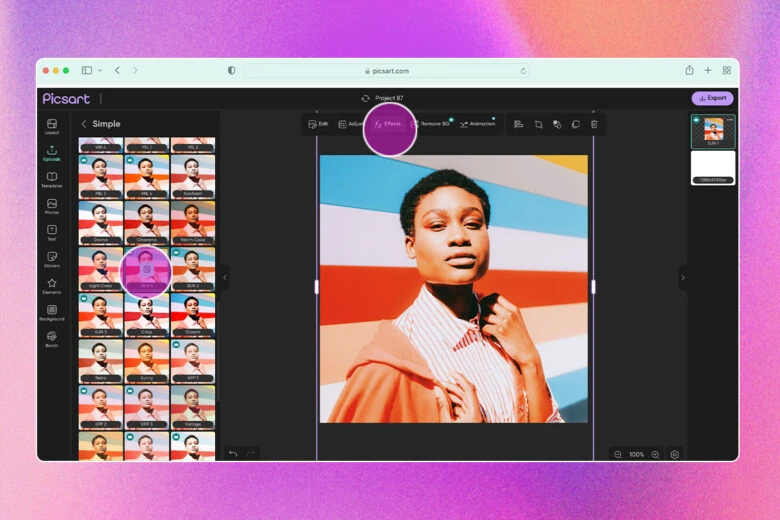Go back in browser history

point(117,70)
